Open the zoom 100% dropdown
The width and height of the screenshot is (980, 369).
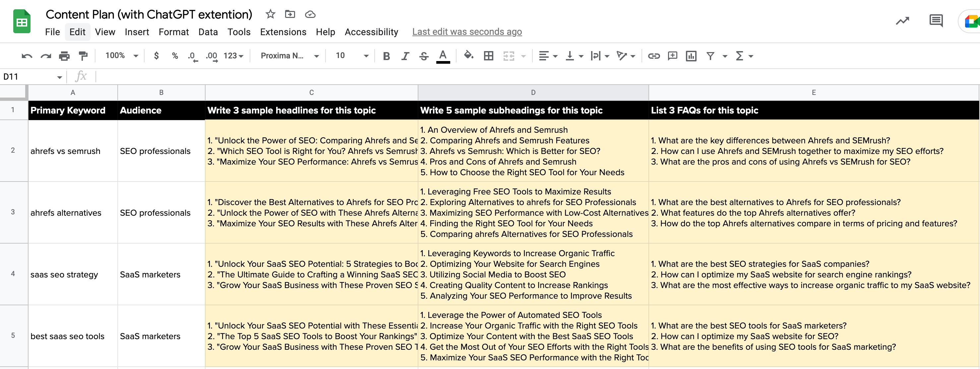point(122,56)
